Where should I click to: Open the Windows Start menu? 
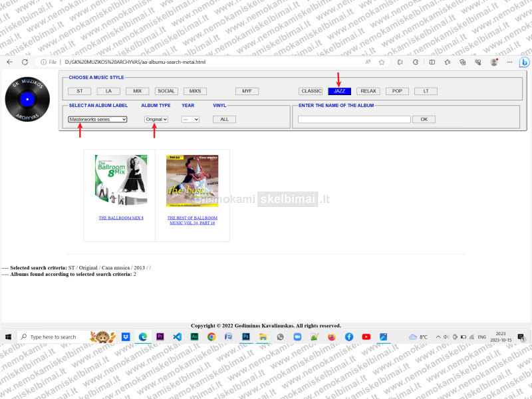pyautogui.click(x=9, y=336)
